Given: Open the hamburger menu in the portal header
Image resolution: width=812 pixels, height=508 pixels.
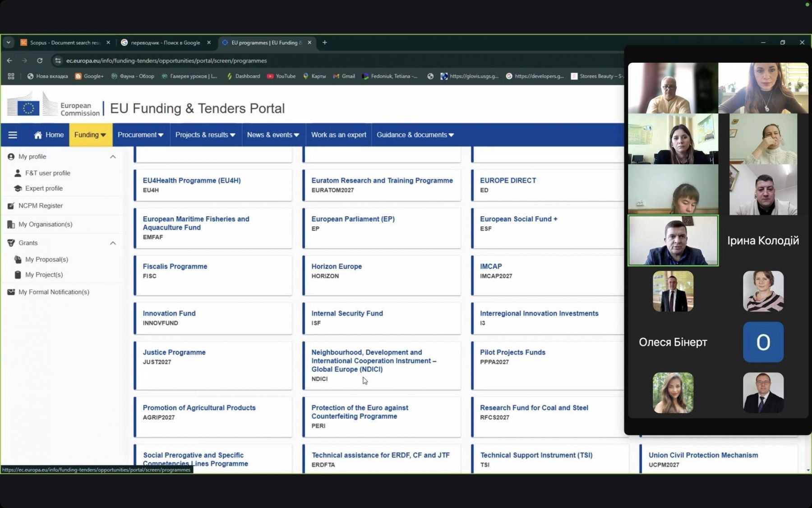Looking at the screenshot, I should 13,135.
